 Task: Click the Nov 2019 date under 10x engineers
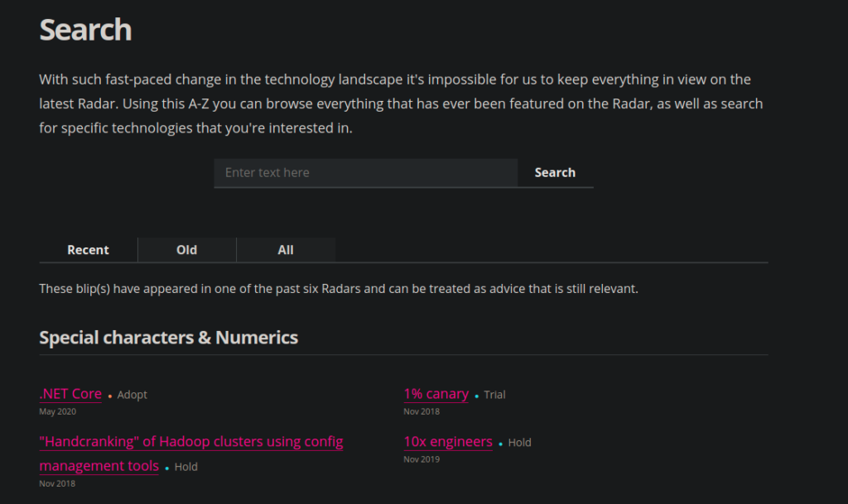point(422,459)
